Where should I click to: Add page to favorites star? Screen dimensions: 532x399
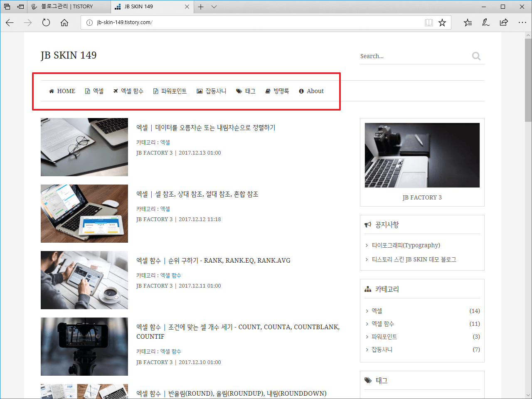442,22
